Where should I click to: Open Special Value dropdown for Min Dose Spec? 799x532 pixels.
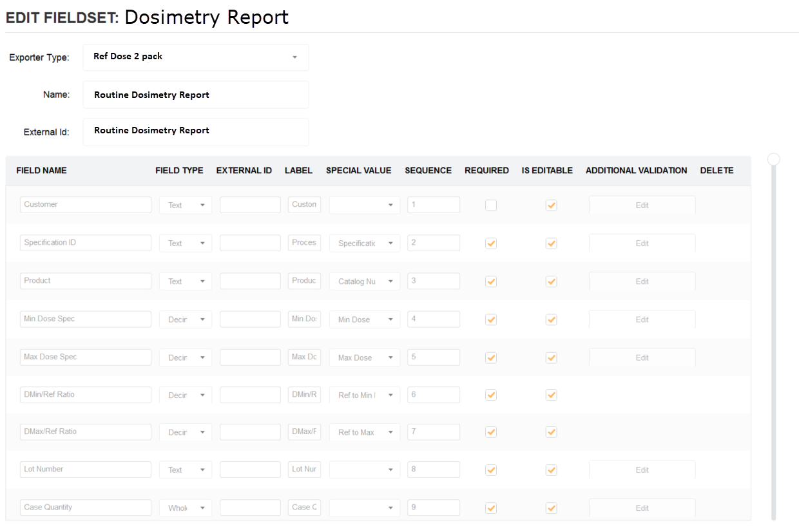point(364,319)
